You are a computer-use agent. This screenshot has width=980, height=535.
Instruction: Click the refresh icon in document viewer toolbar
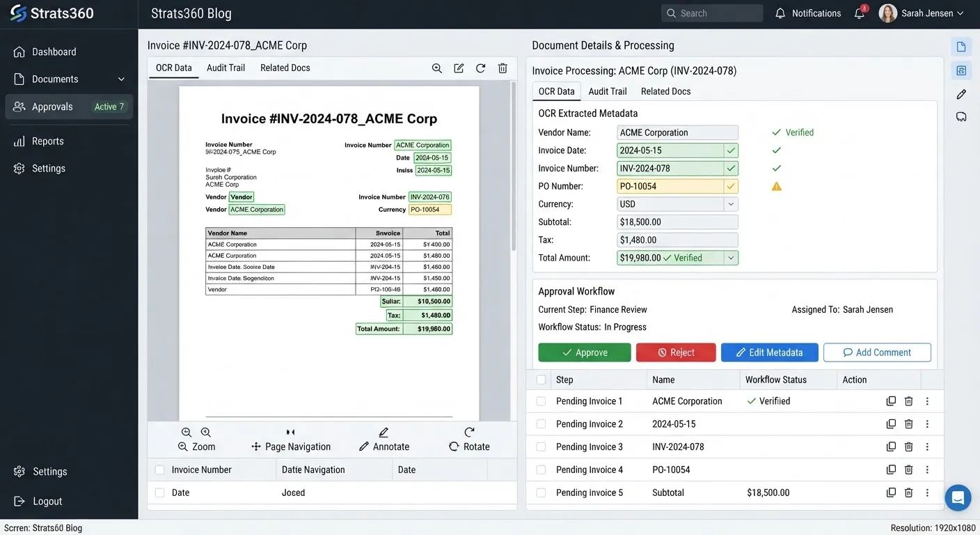tap(480, 68)
